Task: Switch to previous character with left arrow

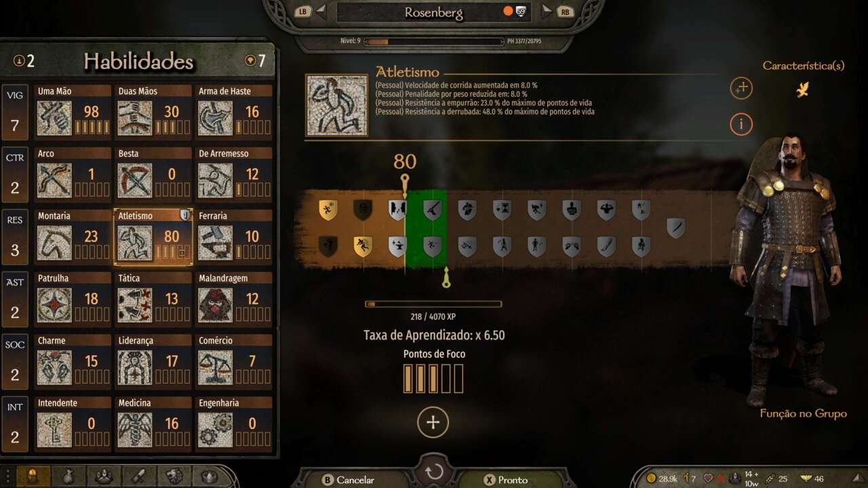Action: click(321, 11)
